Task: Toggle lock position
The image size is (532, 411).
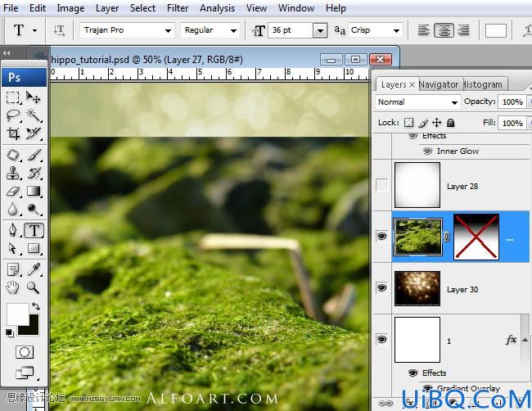Action: tap(437, 123)
